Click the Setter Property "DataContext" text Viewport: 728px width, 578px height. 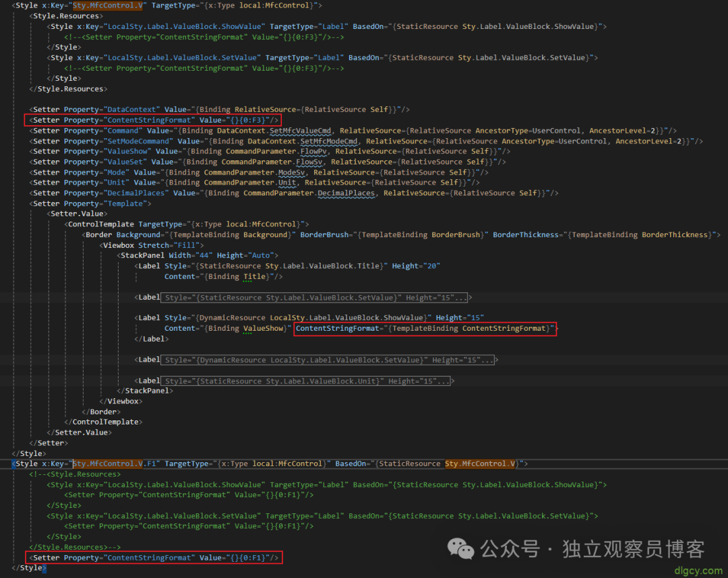coord(133,110)
